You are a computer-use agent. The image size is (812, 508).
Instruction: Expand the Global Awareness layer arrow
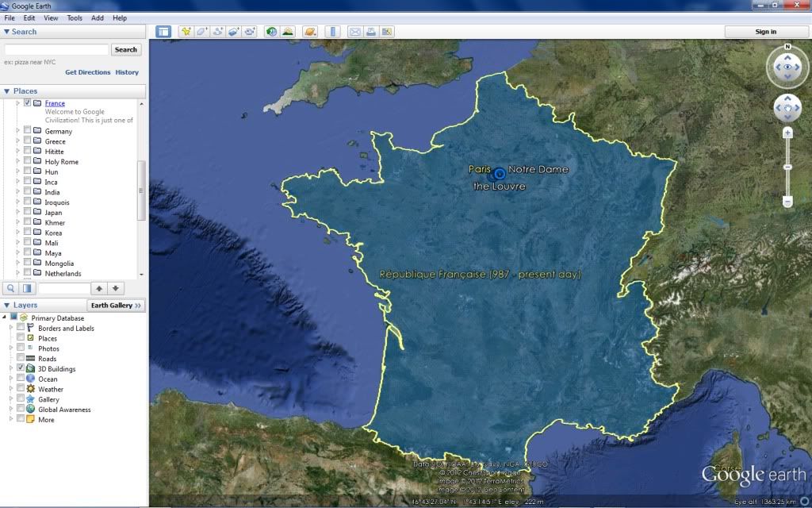(11, 409)
